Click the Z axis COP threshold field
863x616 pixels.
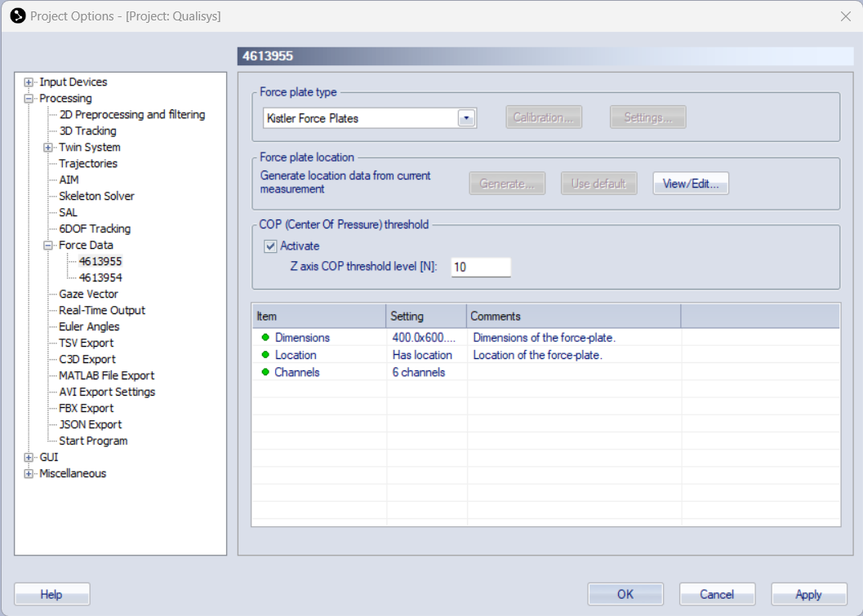click(480, 267)
